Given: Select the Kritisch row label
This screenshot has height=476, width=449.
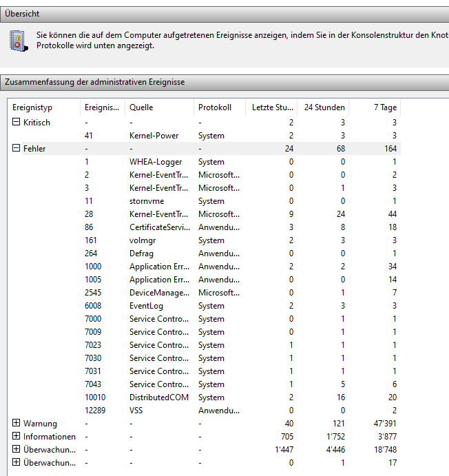Looking at the screenshot, I should click(36, 123).
